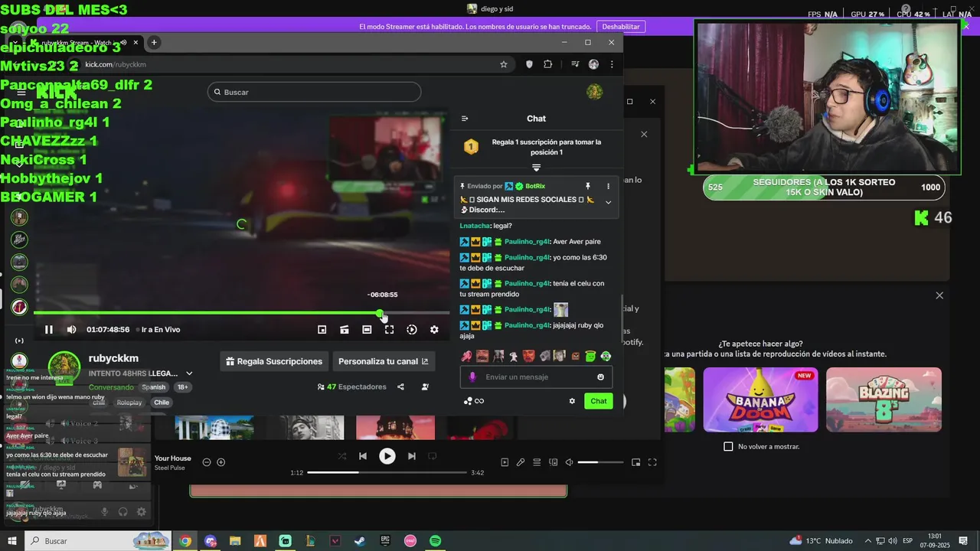Close the '¿Te apetece hacer algo?' panel
The width and height of the screenshot is (980, 551).
[939, 295]
